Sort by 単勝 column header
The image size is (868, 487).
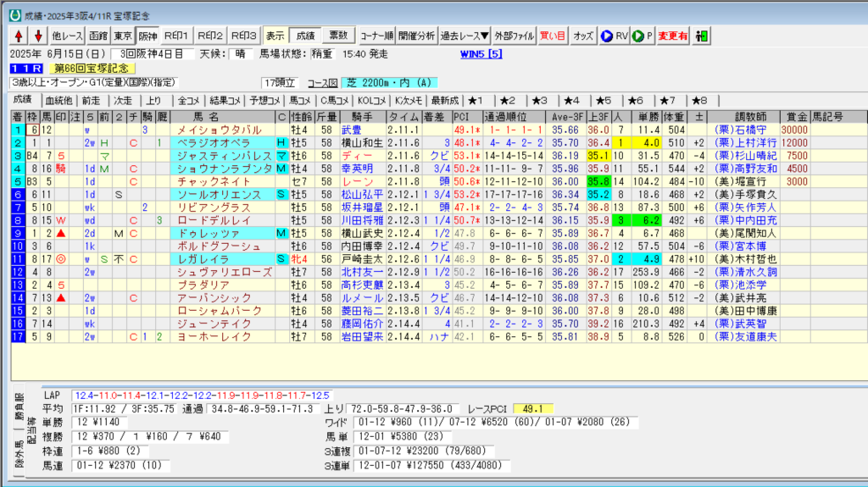coord(646,117)
